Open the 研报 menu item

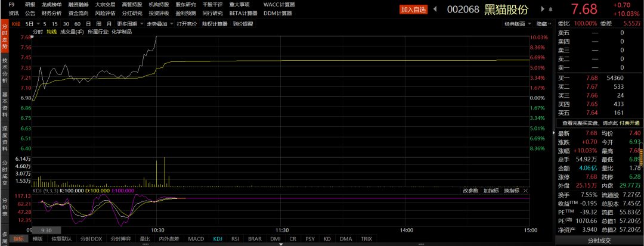(30, 5)
